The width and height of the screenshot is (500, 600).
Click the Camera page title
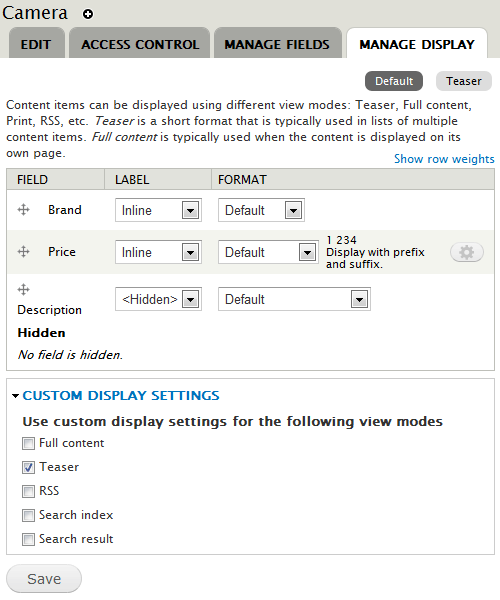pos(35,13)
